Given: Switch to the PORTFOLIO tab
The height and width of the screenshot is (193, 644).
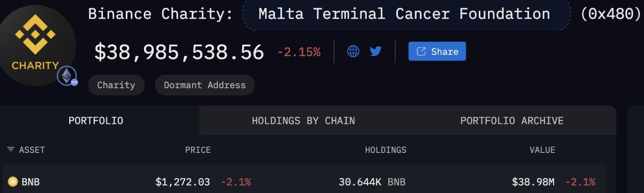Looking at the screenshot, I should coord(96,121).
